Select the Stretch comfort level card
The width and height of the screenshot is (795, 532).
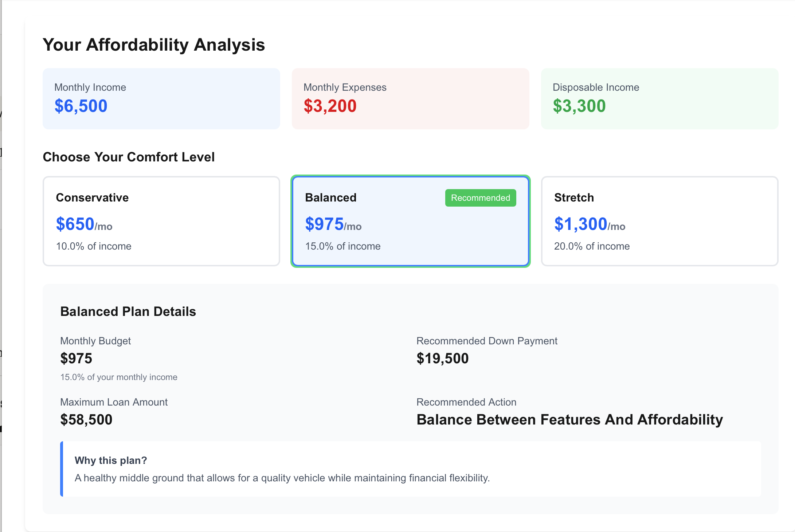point(659,221)
